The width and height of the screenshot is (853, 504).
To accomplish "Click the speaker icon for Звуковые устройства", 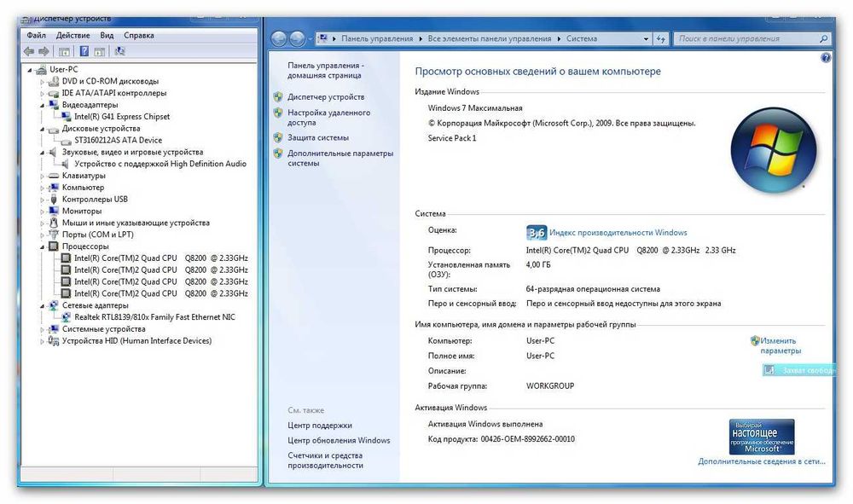I will click(53, 153).
